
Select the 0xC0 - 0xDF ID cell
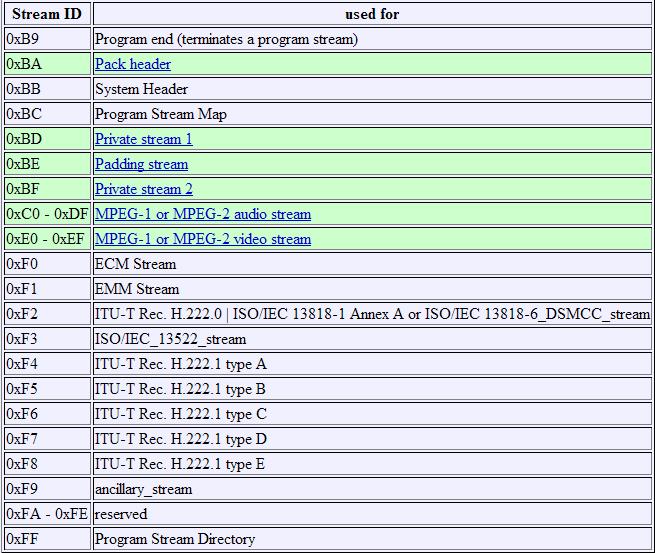coord(46,214)
